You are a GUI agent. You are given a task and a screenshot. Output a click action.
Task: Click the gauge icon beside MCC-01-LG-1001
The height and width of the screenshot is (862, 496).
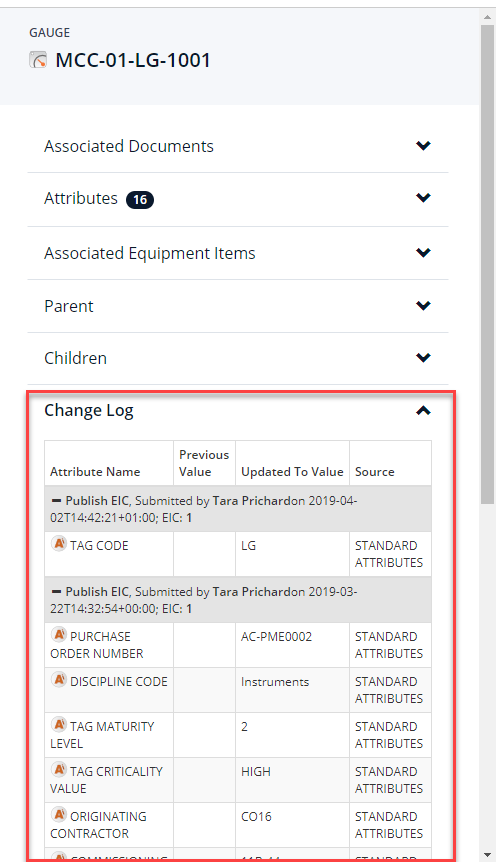click(38, 59)
